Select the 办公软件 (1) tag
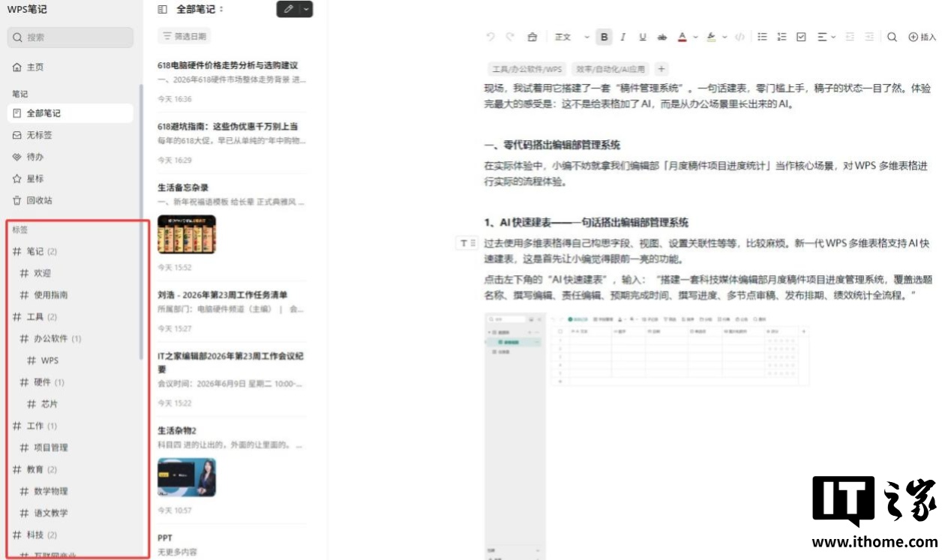The image size is (951, 560). (x=50, y=338)
